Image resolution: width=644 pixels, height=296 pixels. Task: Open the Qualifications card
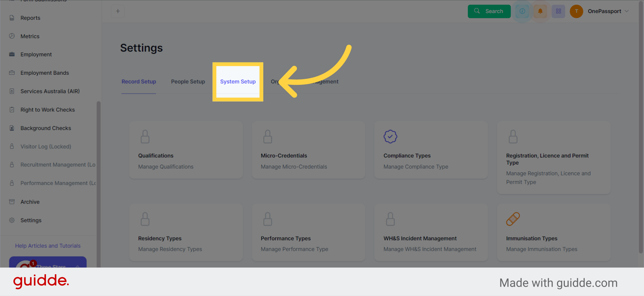click(186, 150)
